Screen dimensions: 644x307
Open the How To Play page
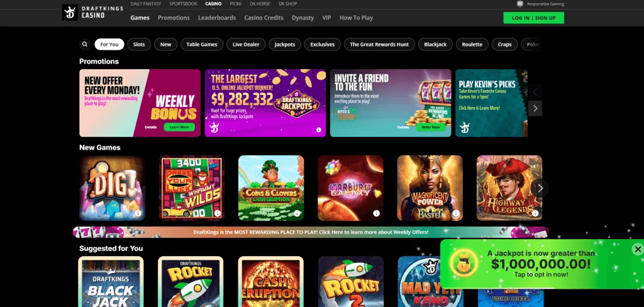pos(356,18)
